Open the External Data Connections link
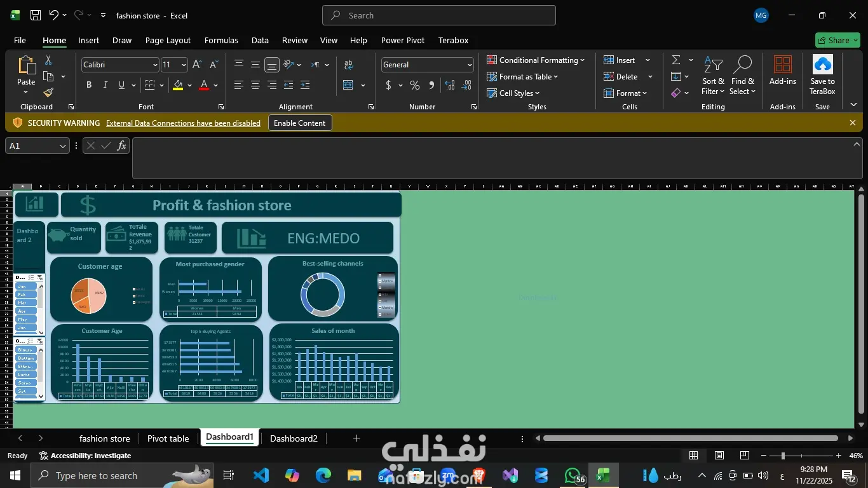 pos(183,123)
